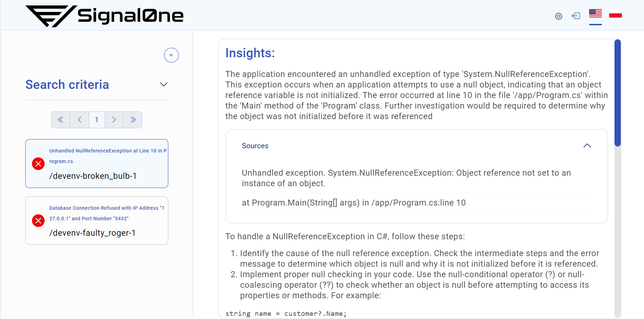Expand the Search criteria chevron
The height and width of the screenshot is (319, 644).
163,84
